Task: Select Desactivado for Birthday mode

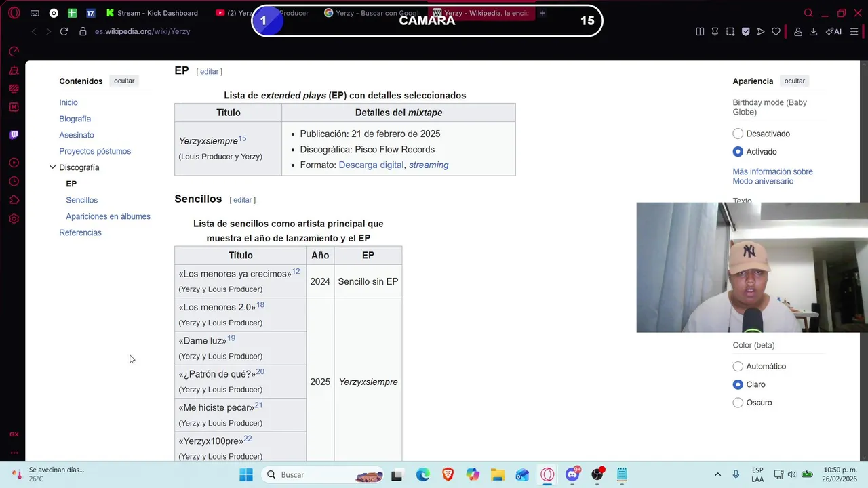Action: pyautogui.click(x=738, y=134)
